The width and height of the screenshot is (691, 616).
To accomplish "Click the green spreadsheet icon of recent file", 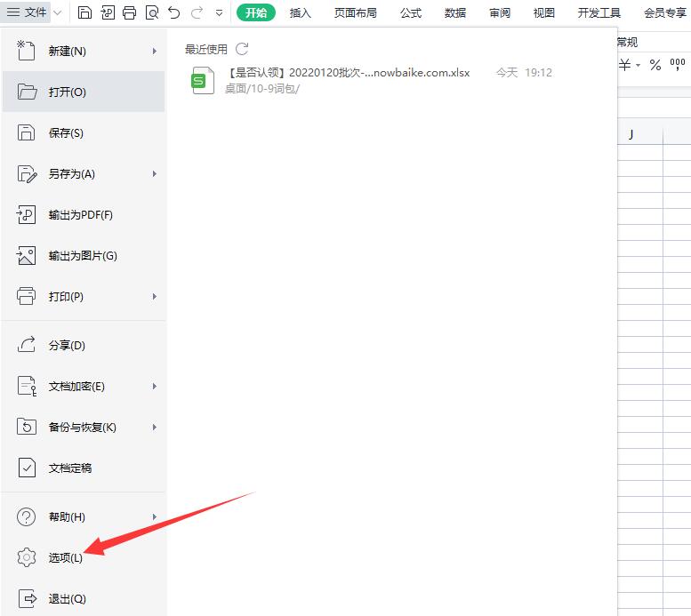I will click(x=202, y=80).
